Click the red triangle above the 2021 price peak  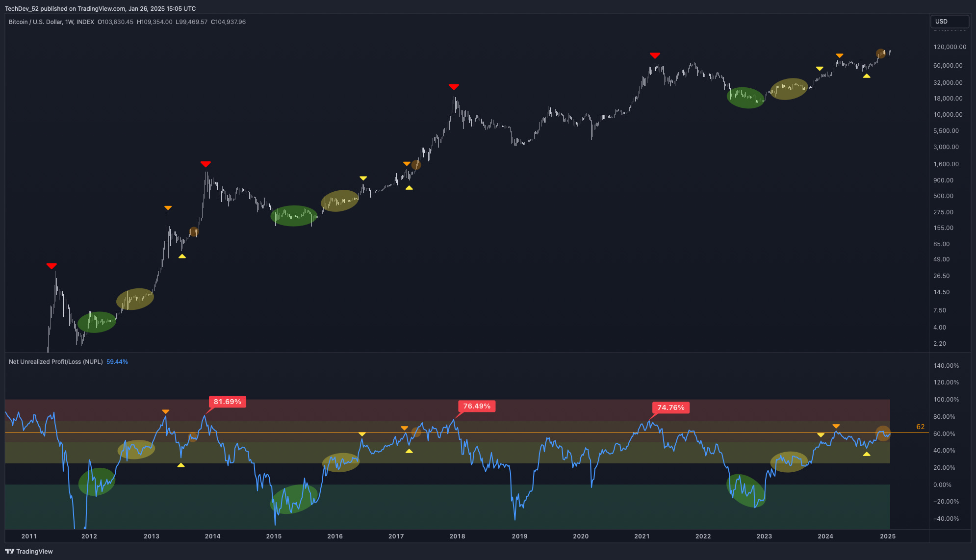pos(655,55)
